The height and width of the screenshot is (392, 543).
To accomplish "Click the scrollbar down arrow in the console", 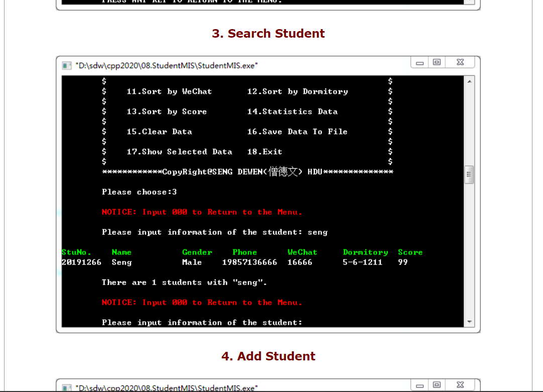I will [469, 322].
